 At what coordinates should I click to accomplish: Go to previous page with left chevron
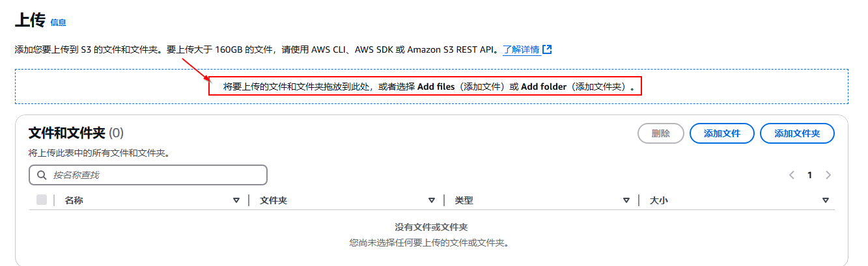[x=792, y=175]
